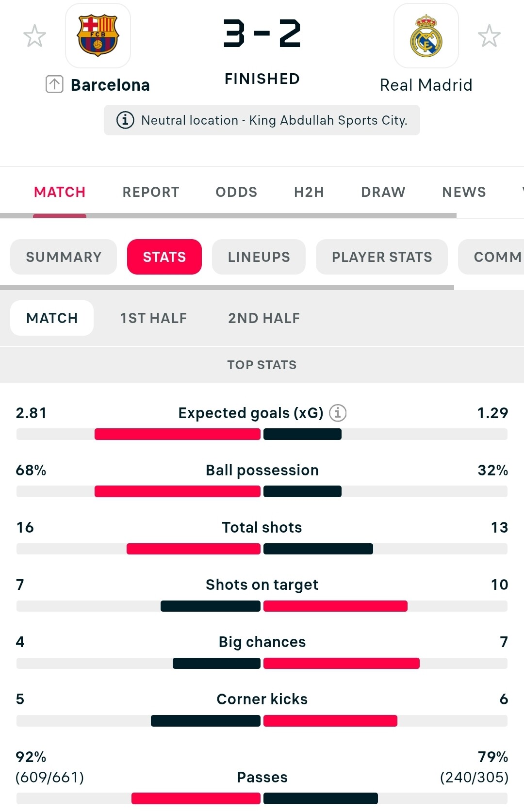
Task: Open the ODDS tab
Action: pyautogui.click(x=236, y=192)
